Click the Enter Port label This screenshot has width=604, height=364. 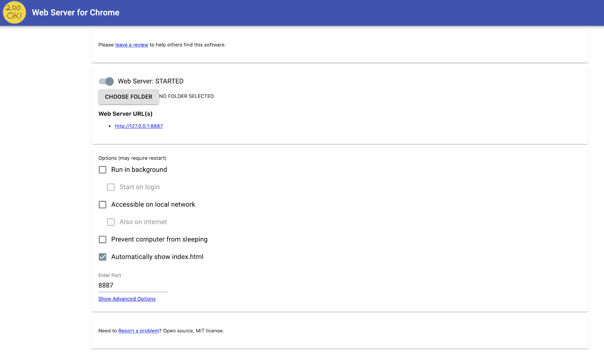109,275
